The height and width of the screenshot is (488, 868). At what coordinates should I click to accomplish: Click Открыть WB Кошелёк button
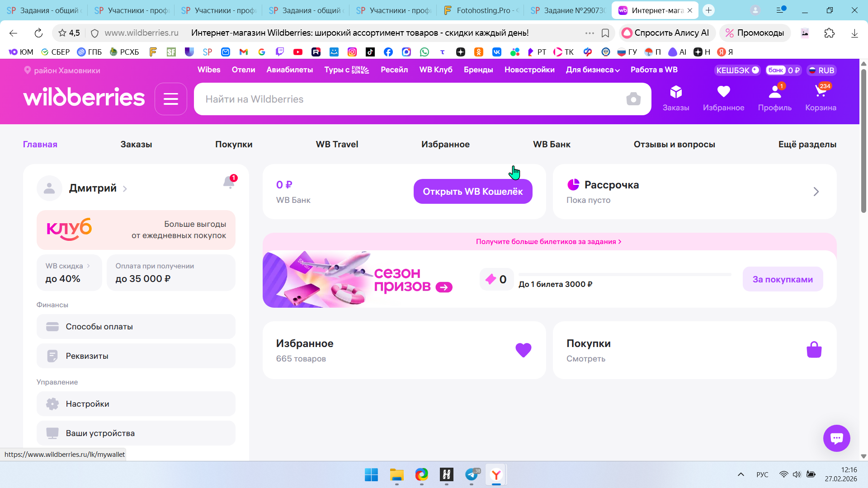tap(473, 192)
